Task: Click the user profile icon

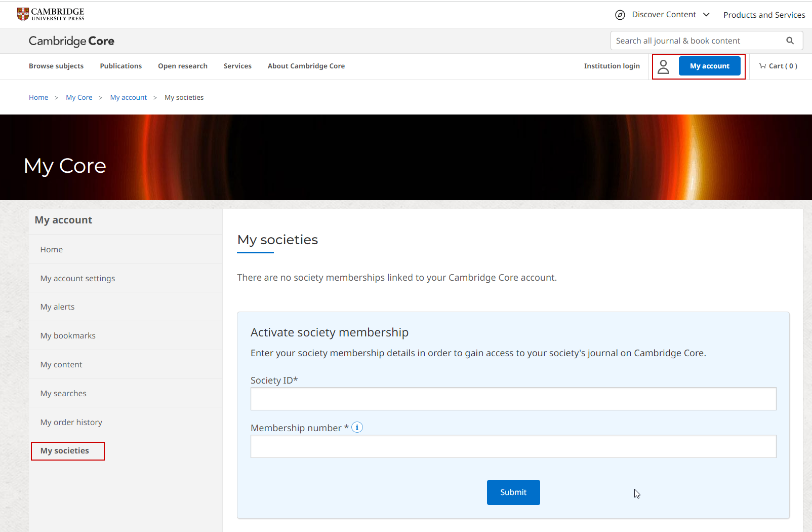Action: 663,66
